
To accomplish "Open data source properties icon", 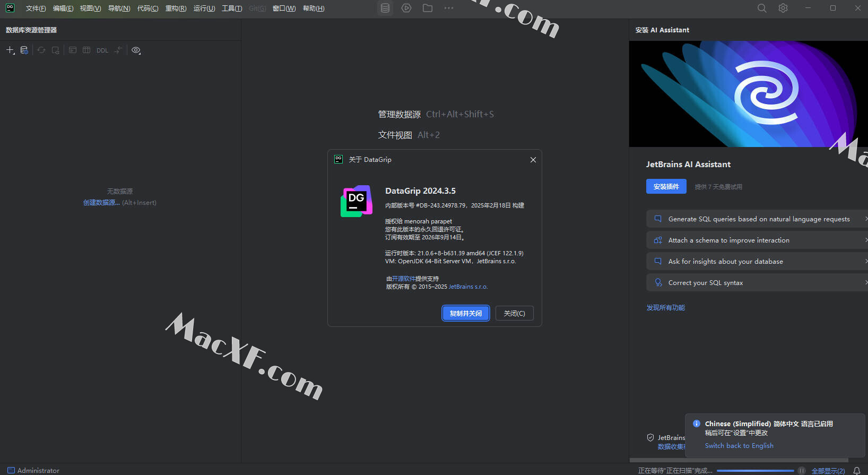I will (24, 50).
